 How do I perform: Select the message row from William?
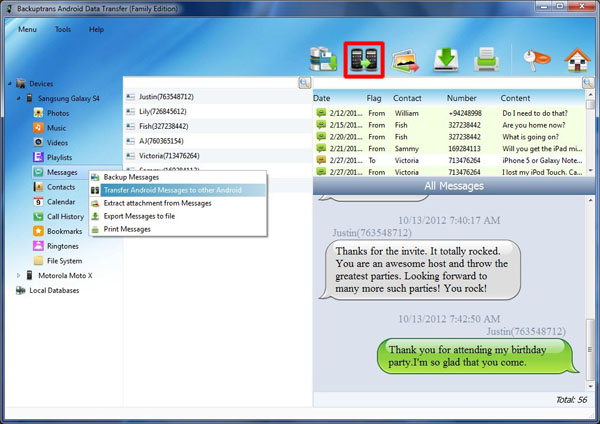[x=450, y=113]
